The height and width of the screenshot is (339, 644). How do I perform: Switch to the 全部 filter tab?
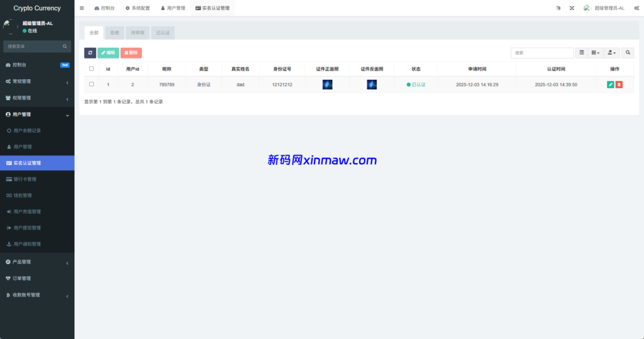click(x=94, y=33)
